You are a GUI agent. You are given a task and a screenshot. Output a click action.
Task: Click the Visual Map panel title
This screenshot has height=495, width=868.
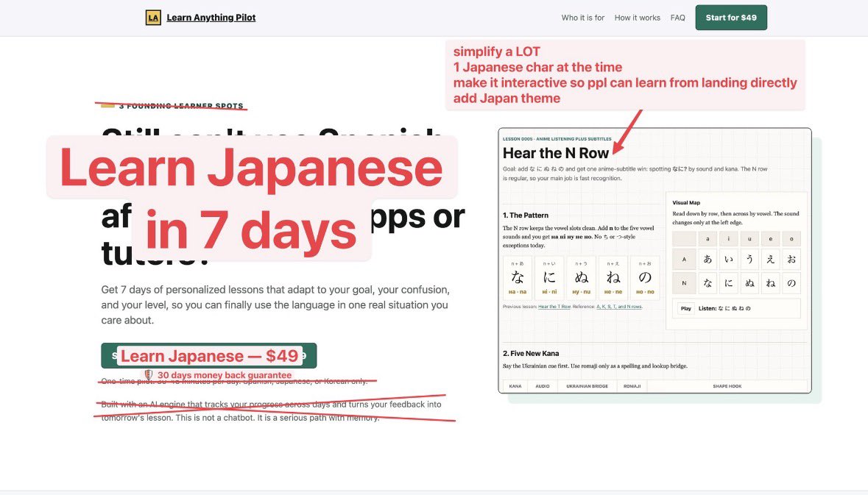point(686,203)
